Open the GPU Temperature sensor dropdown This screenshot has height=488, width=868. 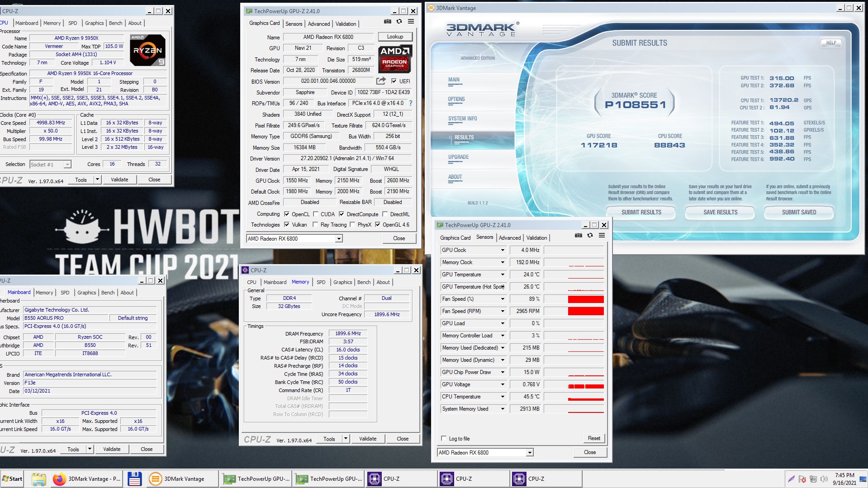[502, 275]
